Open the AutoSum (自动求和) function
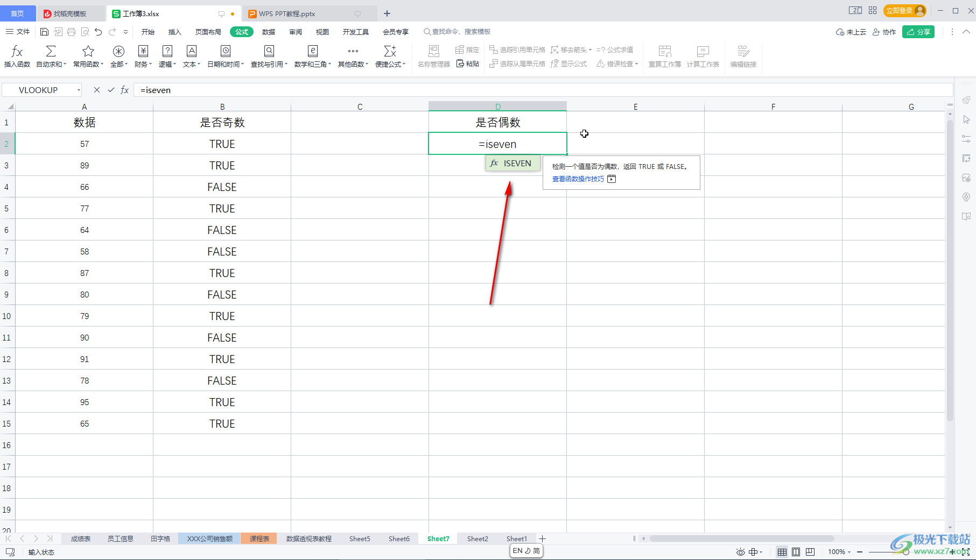This screenshot has height=560, width=976. tap(51, 56)
